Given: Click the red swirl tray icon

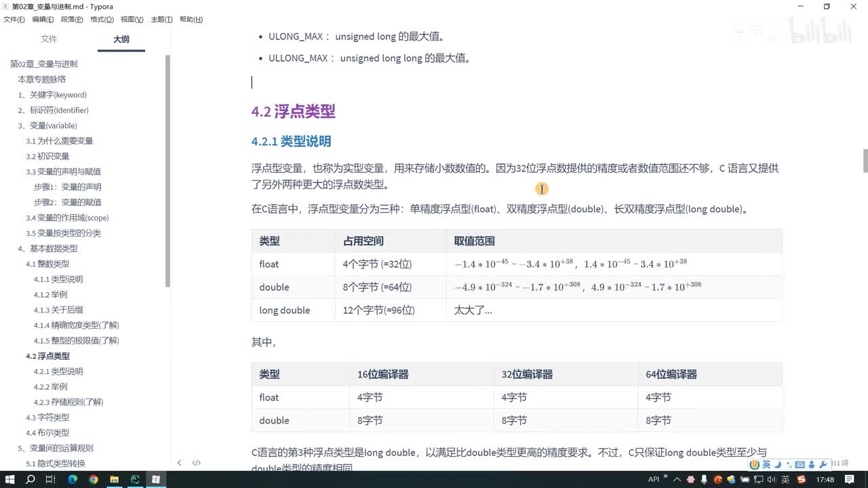Looking at the screenshot, I should coord(718,480).
